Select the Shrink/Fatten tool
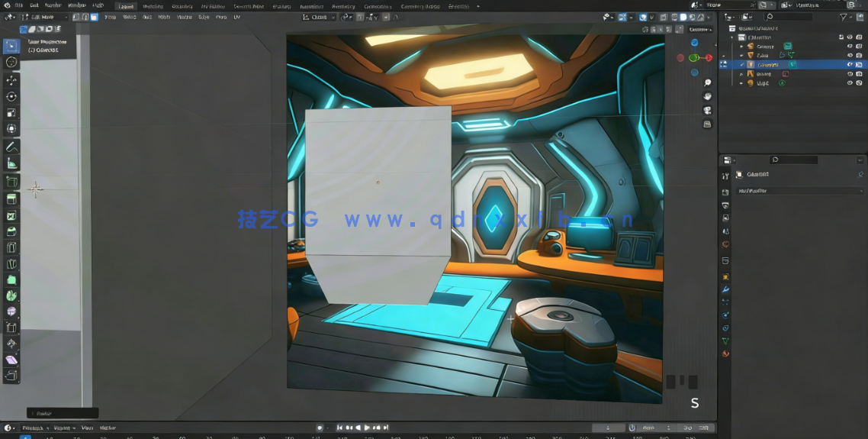The width and height of the screenshot is (868, 439). click(11, 344)
